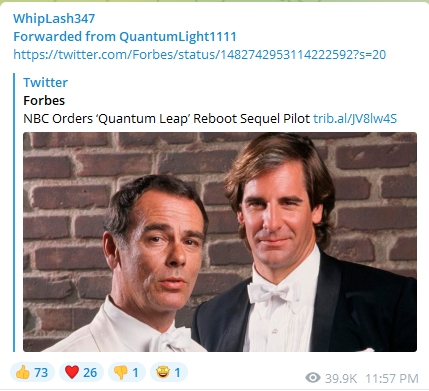Click the 39.9K view count
Image resolution: width=429 pixels, height=391 pixels.
click(341, 378)
